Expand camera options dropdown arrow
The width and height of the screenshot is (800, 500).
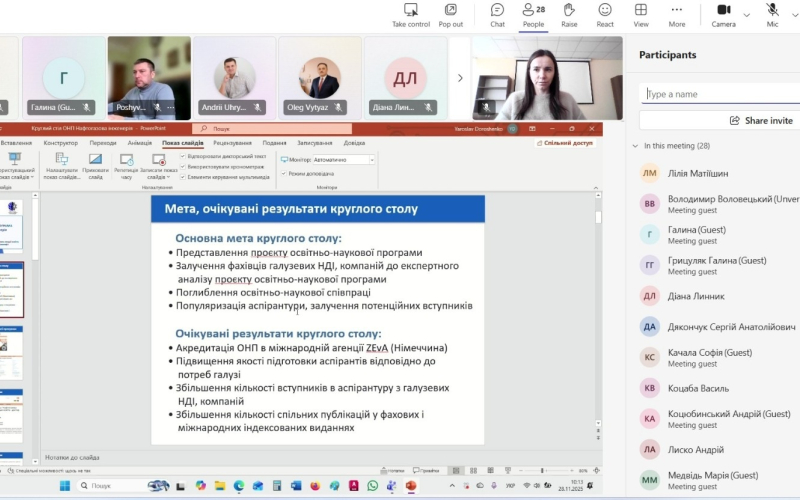click(747, 15)
